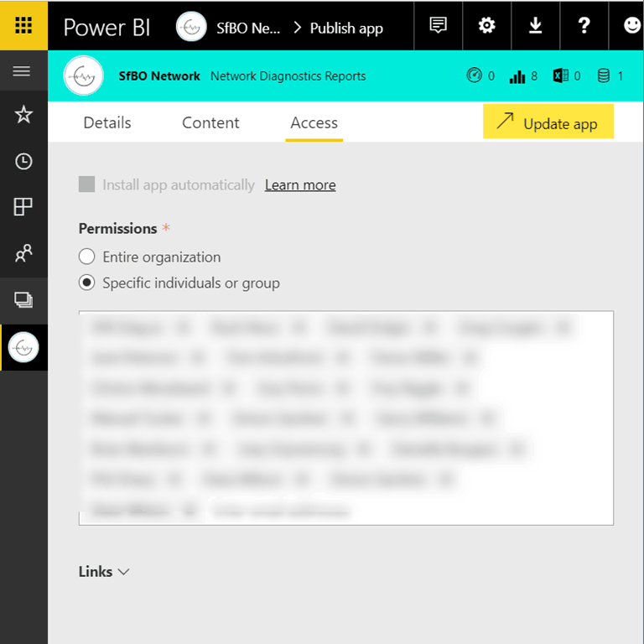Open the app launcher waffle icon
644x644 pixels.
[x=23, y=25]
